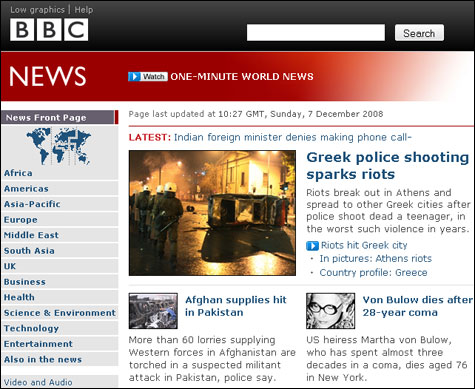This screenshot has height=389, width=475.
Task: Focus the search text box
Action: pos(316,33)
